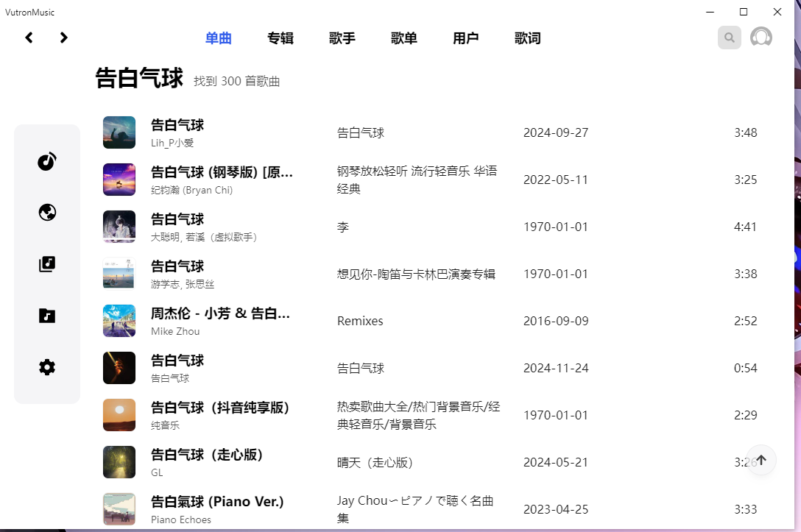This screenshot has height=532, width=801.
Task: Go back with the left arrow
Action: tap(29, 38)
